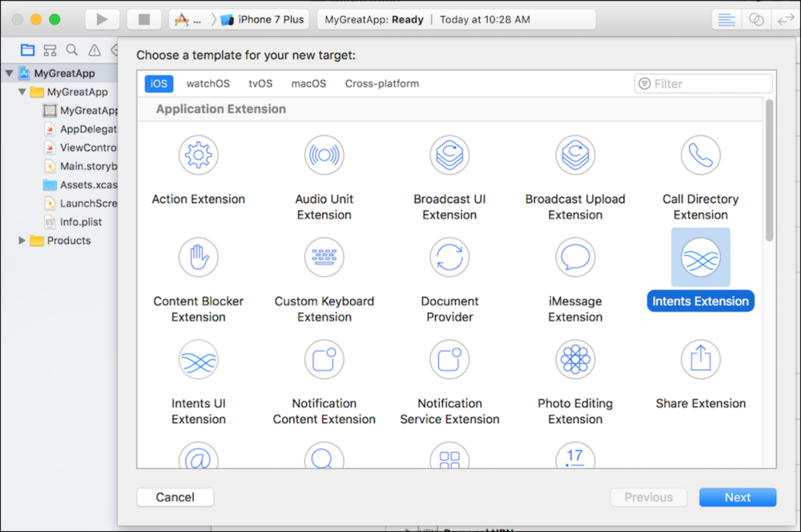Screen dimensions: 801x532
Task: Collapse the MyGreatApp project root triangle
Action: (9, 73)
